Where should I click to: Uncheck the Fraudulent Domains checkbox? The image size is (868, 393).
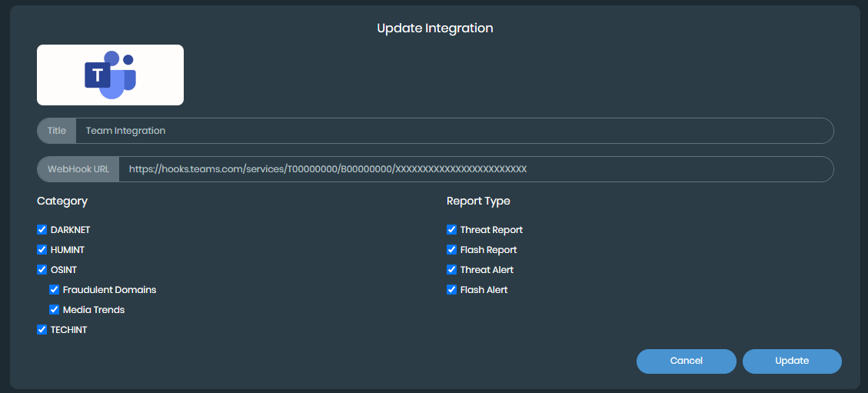click(x=55, y=290)
